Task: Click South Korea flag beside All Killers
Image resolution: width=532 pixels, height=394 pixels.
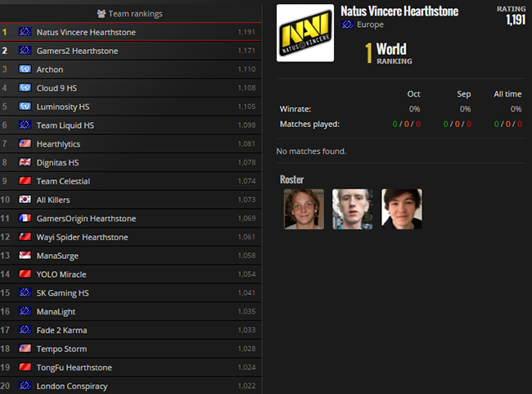Action: click(x=25, y=200)
